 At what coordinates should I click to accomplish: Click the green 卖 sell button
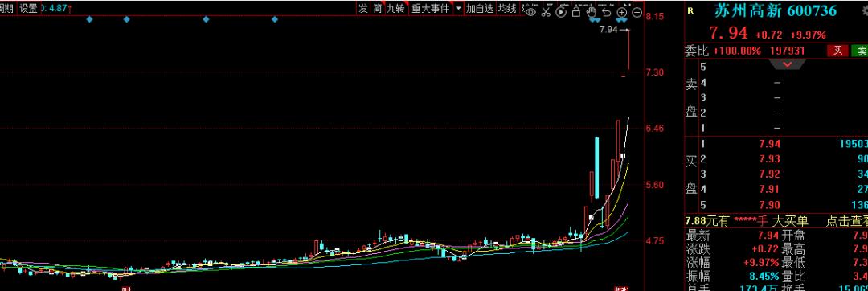click(x=860, y=51)
